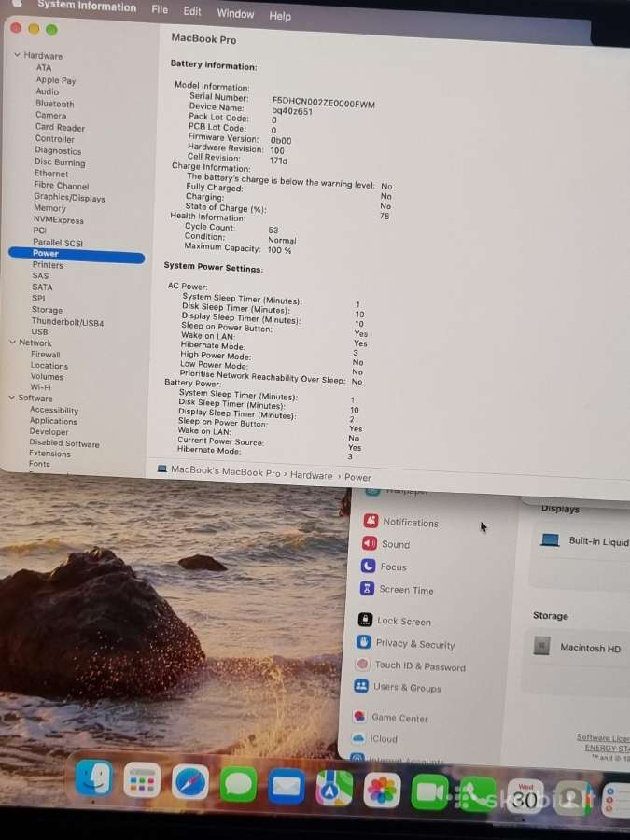Select Apple Pay in sidebar
This screenshot has height=840, width=630.
tap(56, 80)
